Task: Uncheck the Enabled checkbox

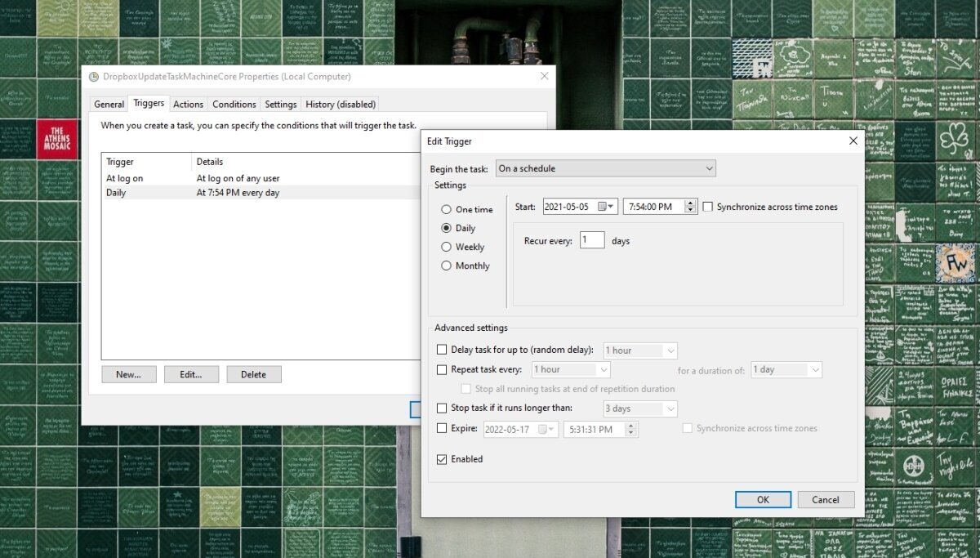Action: point(442,458)
